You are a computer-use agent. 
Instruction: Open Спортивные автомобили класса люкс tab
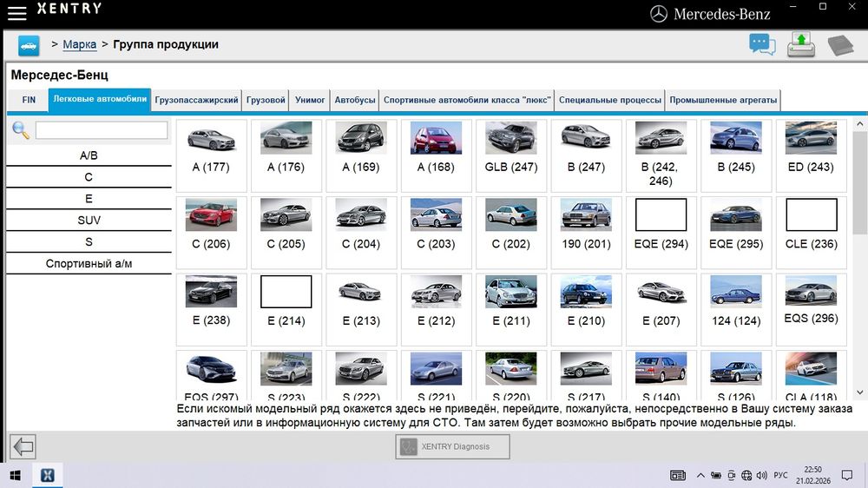tap(467, 100)
